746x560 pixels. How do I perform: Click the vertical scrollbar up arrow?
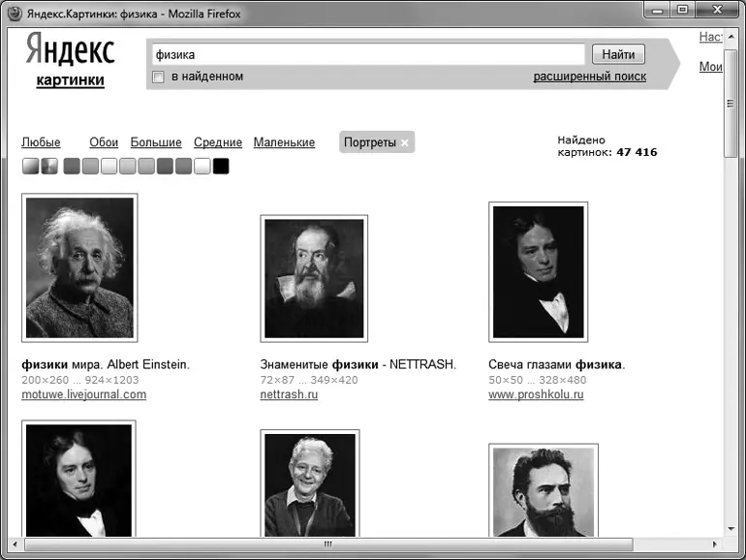coord(732,37)
